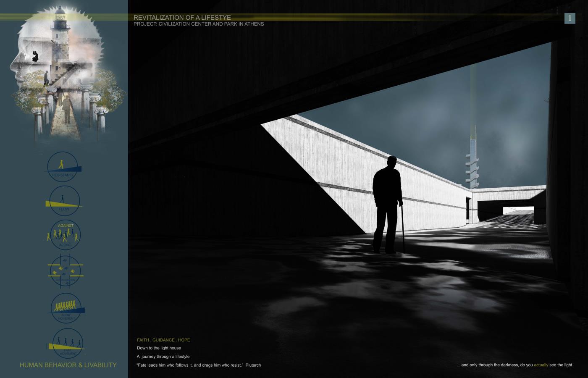Click the Civilization Center and Park subtitle
The height and width of the screenshot is (378, 588).
199,24
